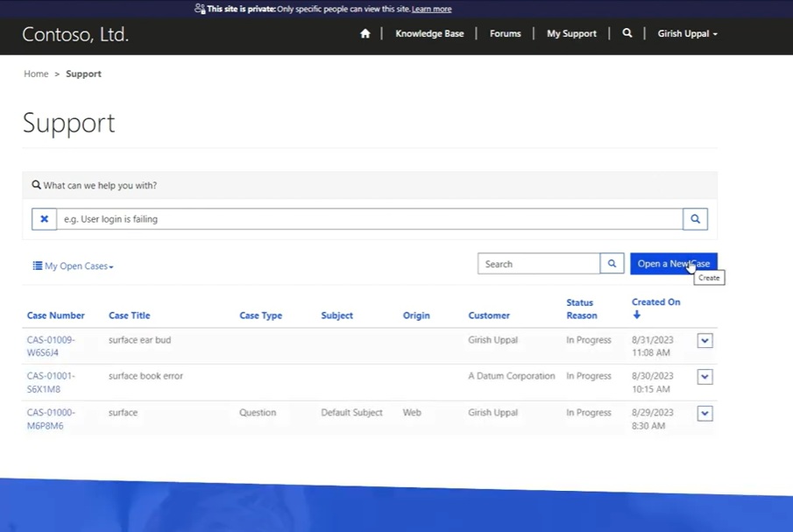The height and width of the screenshot is (532, 793).
Task: Open case CAS-01009-W6S6J4 link
Action: [x=51, y=346]
